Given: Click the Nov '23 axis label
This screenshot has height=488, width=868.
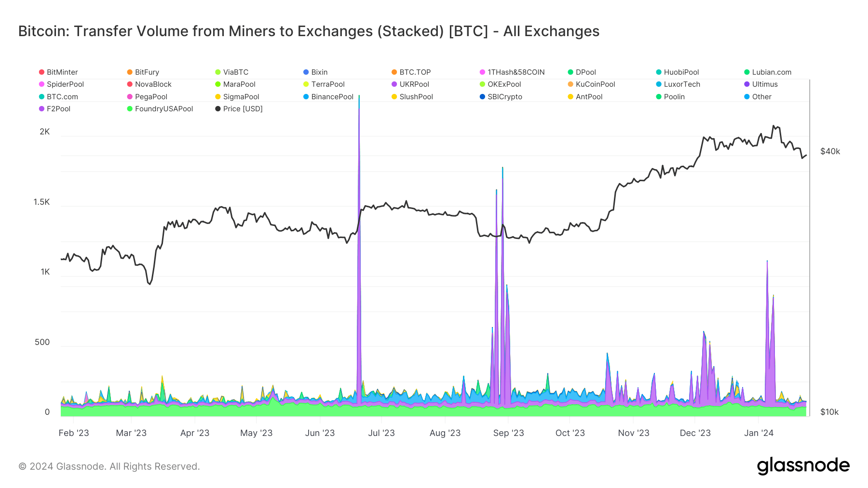Looking at the screenshot, I should (x=634, y=433).
